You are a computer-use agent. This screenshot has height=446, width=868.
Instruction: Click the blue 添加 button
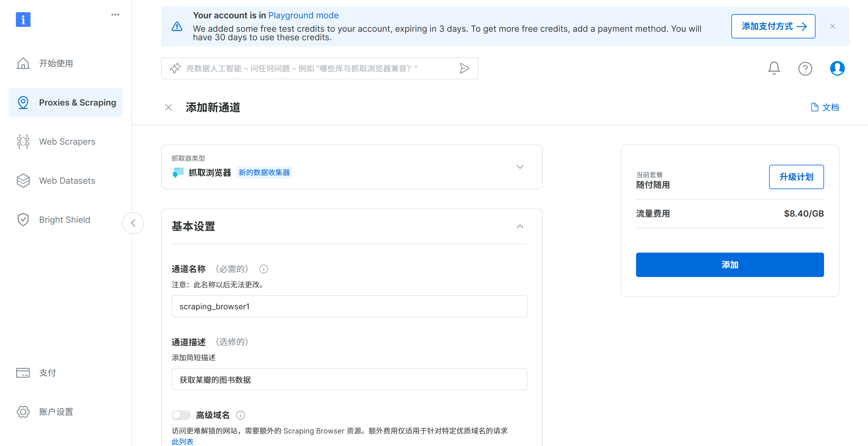[729, 265]
